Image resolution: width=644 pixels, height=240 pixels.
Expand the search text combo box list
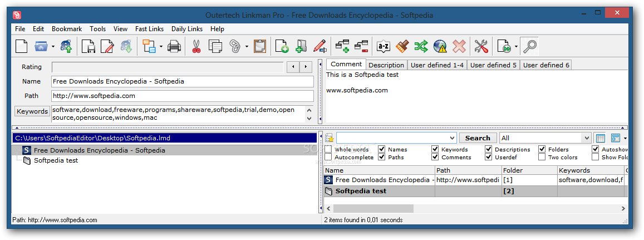click(x=452, y=138)
